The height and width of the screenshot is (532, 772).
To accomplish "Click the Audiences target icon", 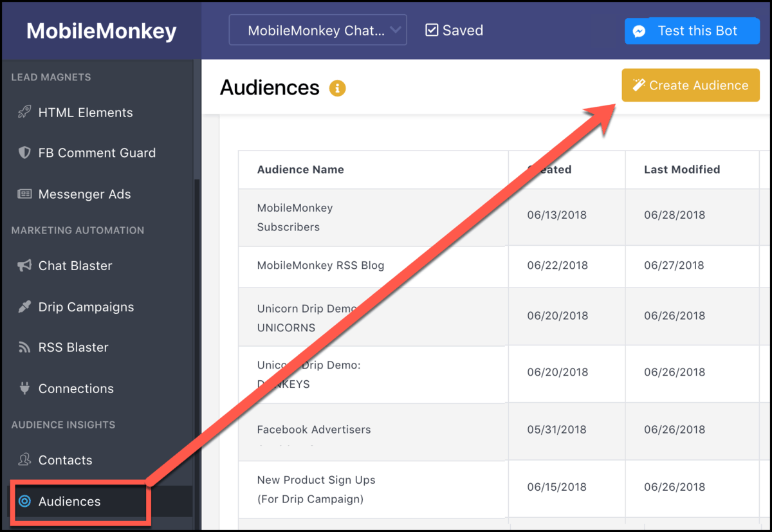I will 25,501.
